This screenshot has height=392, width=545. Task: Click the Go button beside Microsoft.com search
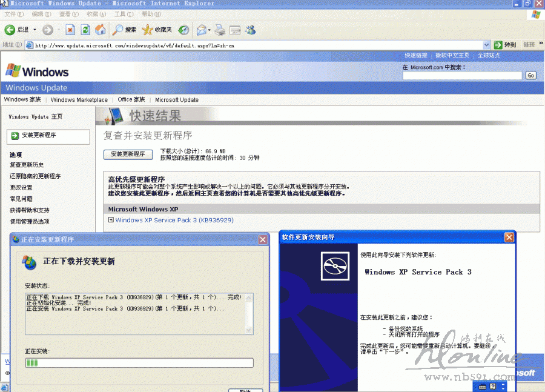tap(530, 76)
